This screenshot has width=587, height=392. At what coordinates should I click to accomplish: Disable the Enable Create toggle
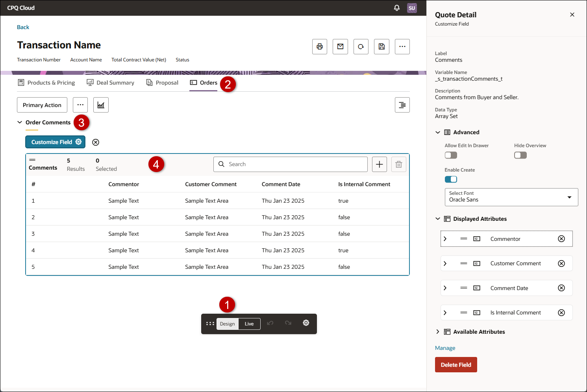pos(451,179)
